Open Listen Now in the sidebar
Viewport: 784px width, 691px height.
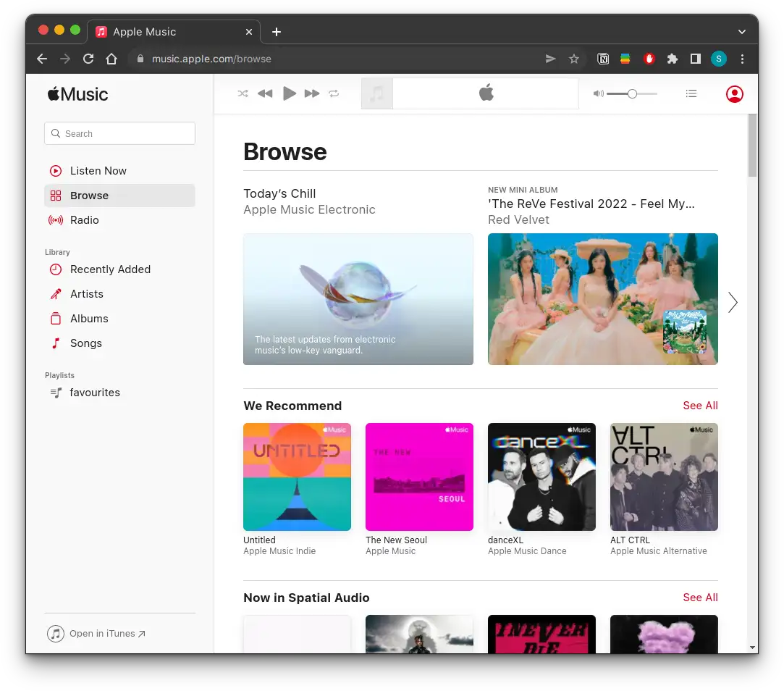(119, 171)
